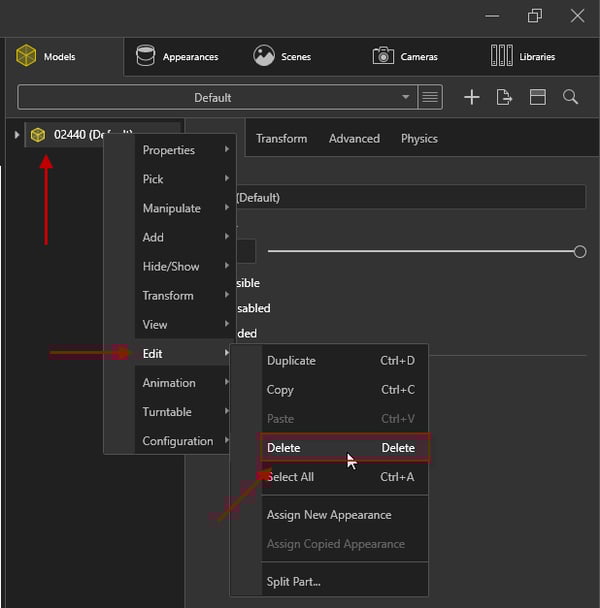Switch to the Transform properties tab
Screen dimensions: 600x608
point(282,139)
